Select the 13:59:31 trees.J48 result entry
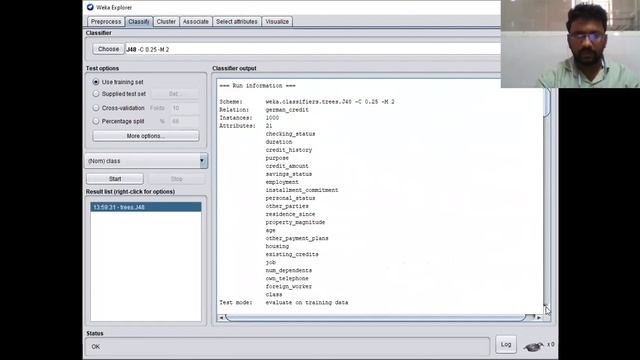 (146, 207)
